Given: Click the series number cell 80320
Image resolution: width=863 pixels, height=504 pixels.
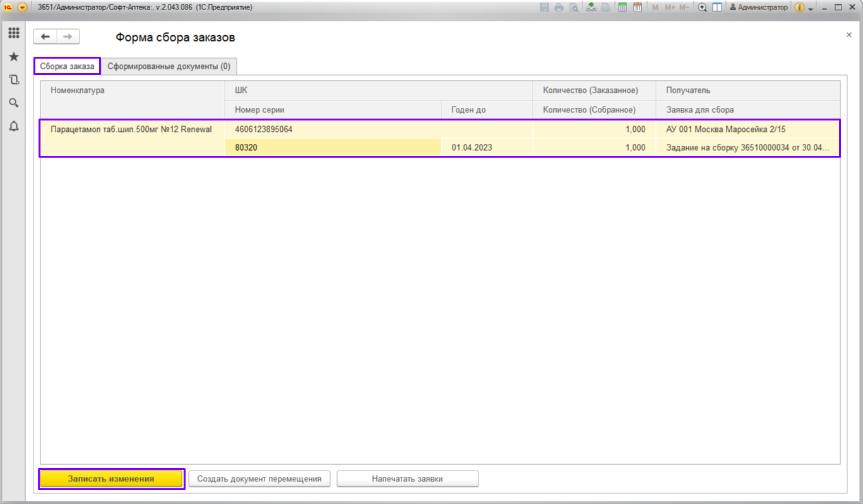Looking at the screenshot, I should point(333,148).
